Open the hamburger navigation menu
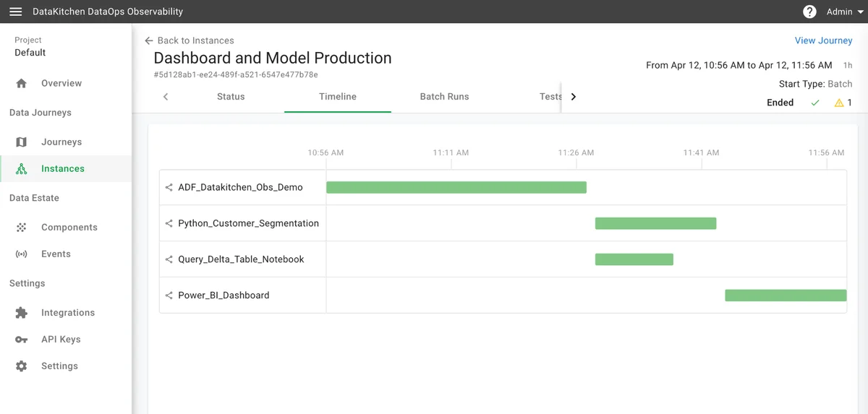The width and height of the screenshot is (868, 414). click(15, 12)
